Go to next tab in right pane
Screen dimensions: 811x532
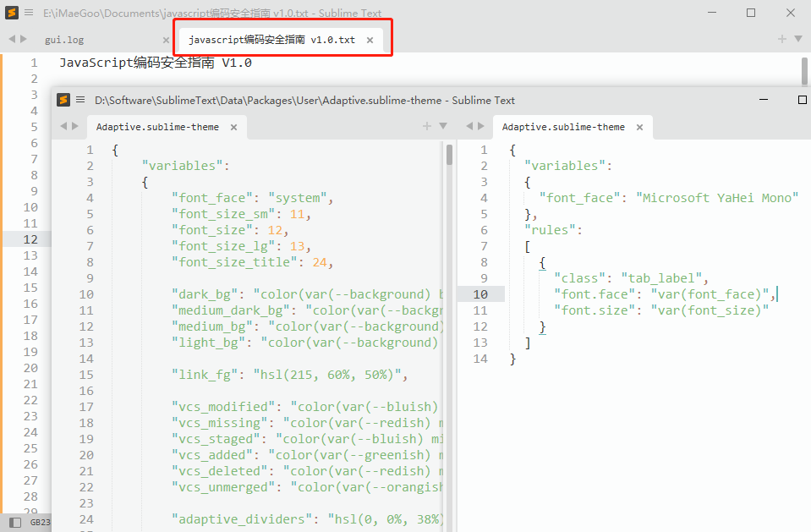481,126
